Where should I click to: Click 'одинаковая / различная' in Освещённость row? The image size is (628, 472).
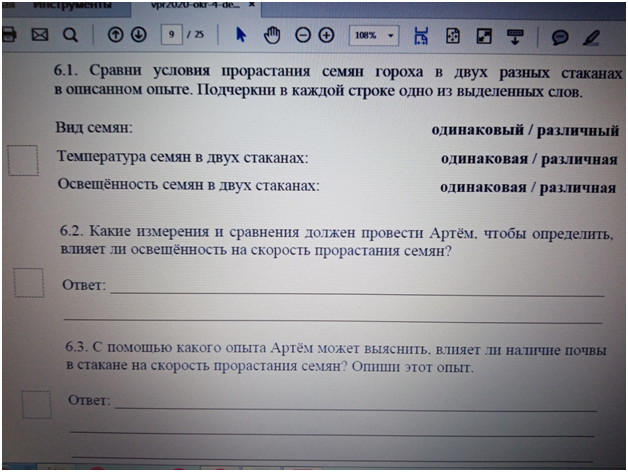528,188
